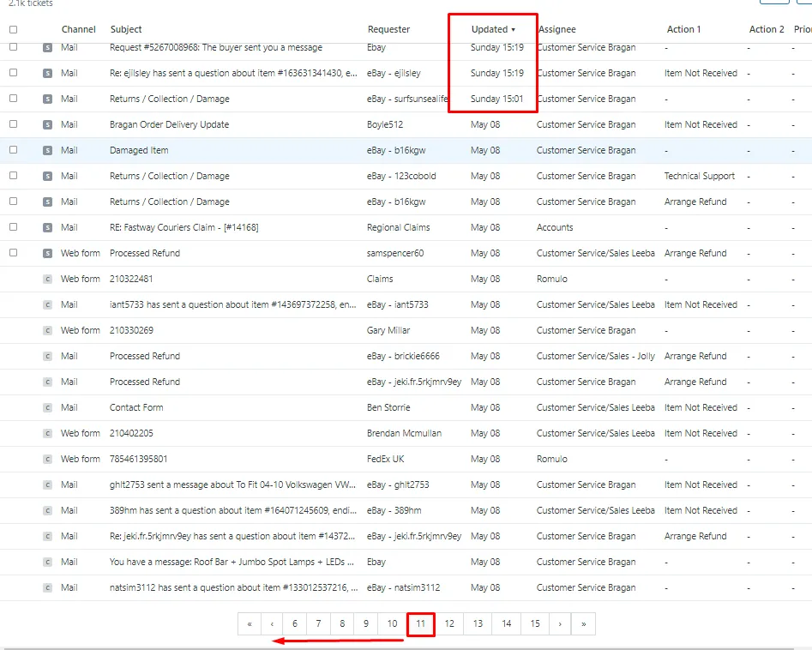The image size is (812, 650).
Task: Click status icon of brickie6666 Processed Refund
Action: 47,357
